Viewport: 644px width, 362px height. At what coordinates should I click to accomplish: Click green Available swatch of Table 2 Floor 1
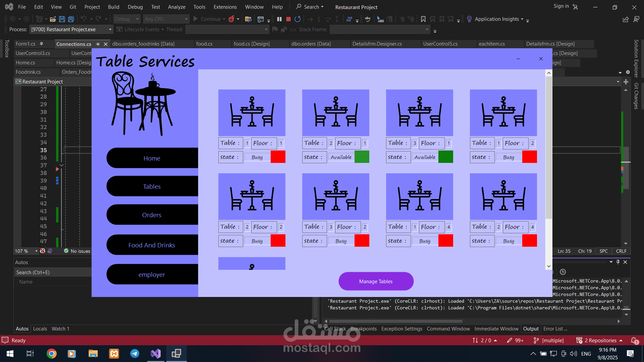[362, 157]
